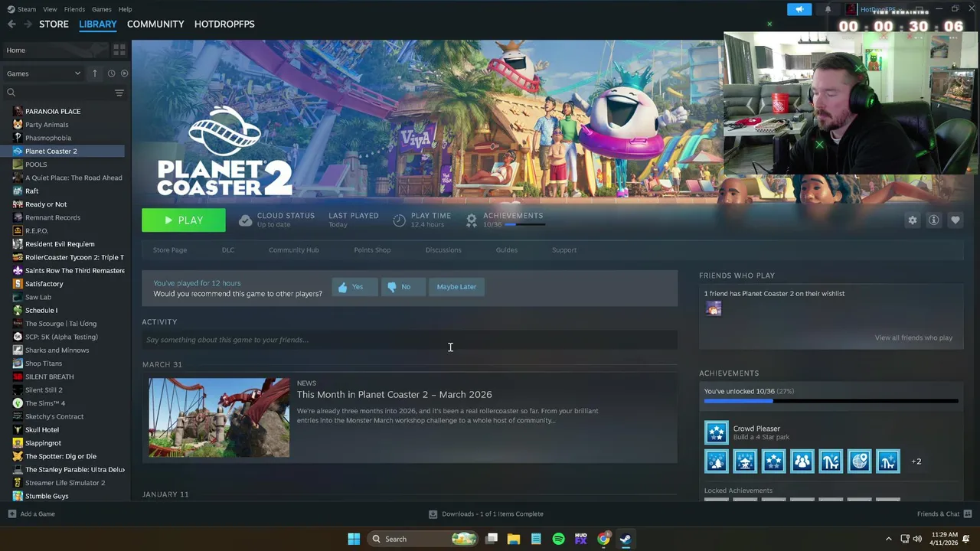Click the library search magnifier icon
The width and height of the screenshot is (980, 551).
[x=11, y=93]
